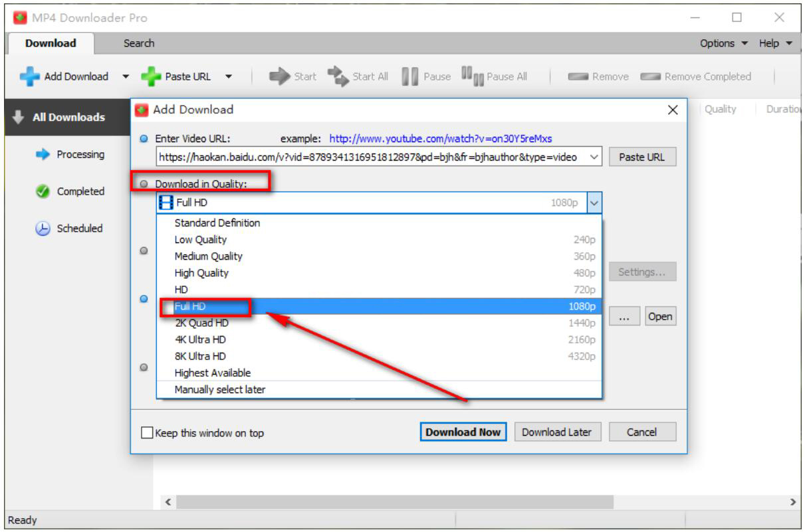Choose 2K Quad HD 1440p option
The width and height of the screenshot is (805, 532).
coord(379,323)
